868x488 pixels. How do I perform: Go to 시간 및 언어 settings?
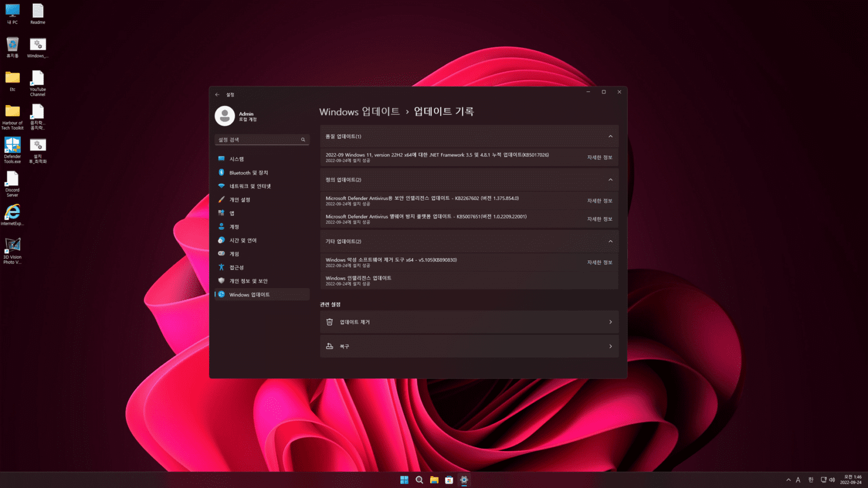[x=262, y=240]
